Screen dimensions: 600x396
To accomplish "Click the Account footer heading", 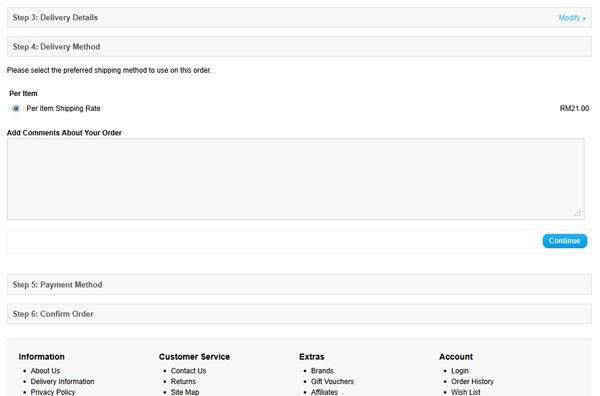I will point(456,357).
